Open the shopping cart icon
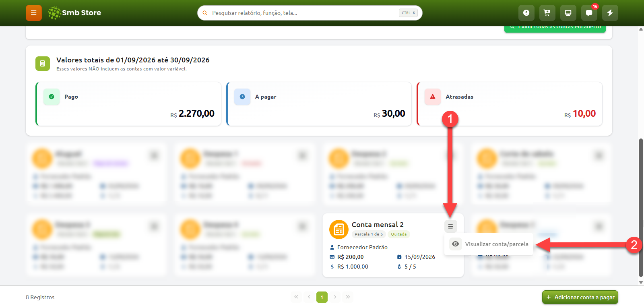The height and width of the screenshot is (308, 644). (547, 13)
